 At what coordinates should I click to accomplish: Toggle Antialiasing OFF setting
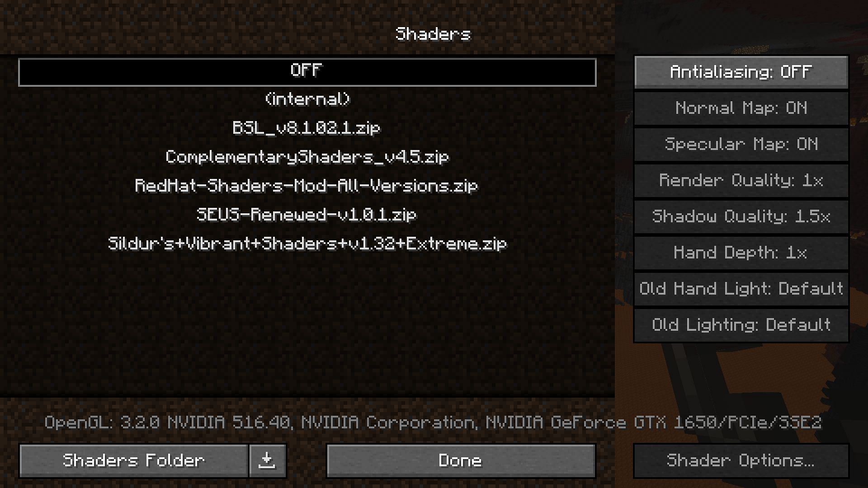(x=741, y=71)
